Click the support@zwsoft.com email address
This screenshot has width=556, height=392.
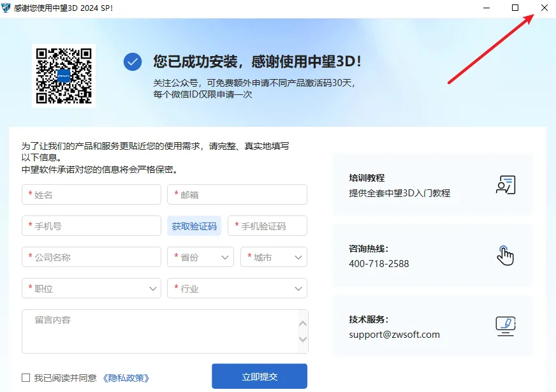click(394, 335)
